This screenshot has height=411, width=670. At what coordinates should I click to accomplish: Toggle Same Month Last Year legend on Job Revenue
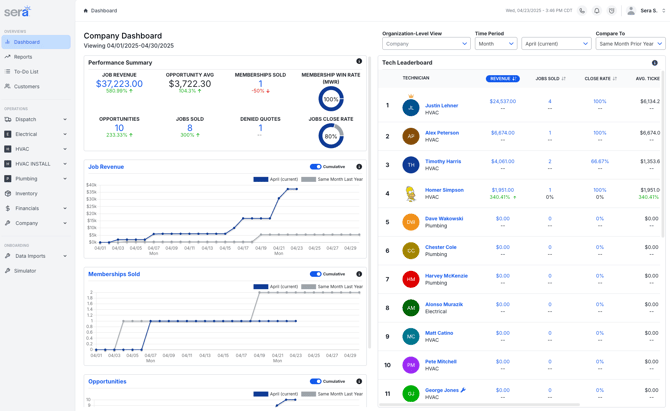pyautogui.click(x=332, y=179)
